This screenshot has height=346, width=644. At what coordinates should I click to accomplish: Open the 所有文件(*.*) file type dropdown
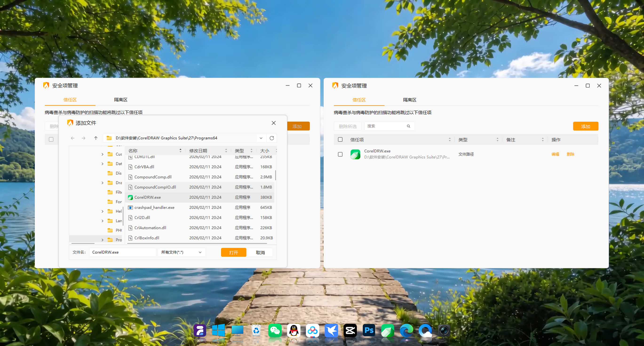coord(182,252)
